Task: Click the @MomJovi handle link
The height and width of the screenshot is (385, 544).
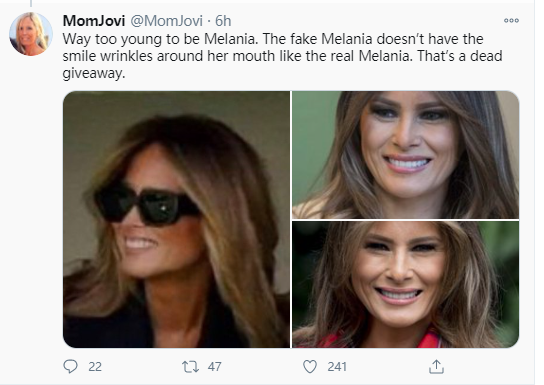Action: (x=166, y=21)
